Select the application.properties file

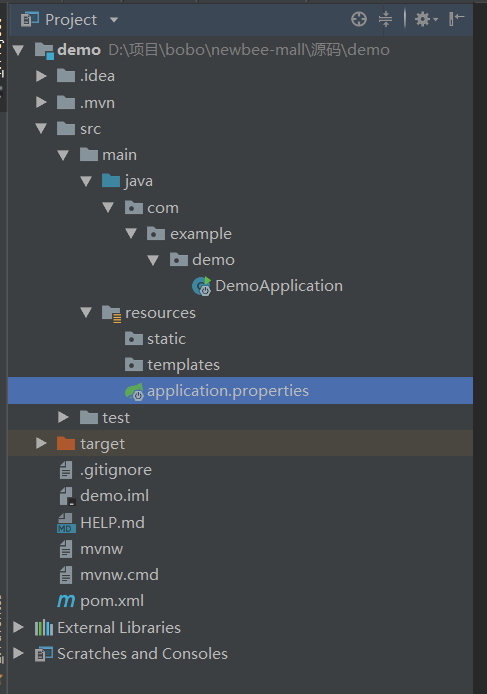[240, 391]
